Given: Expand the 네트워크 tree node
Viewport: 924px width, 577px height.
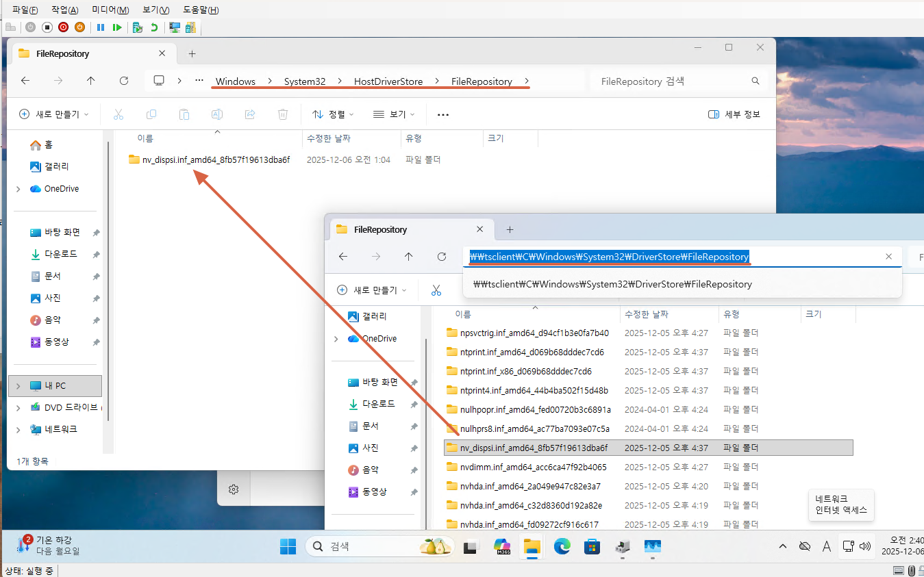Looking at the screenshot, I should [x=18, y=429].
